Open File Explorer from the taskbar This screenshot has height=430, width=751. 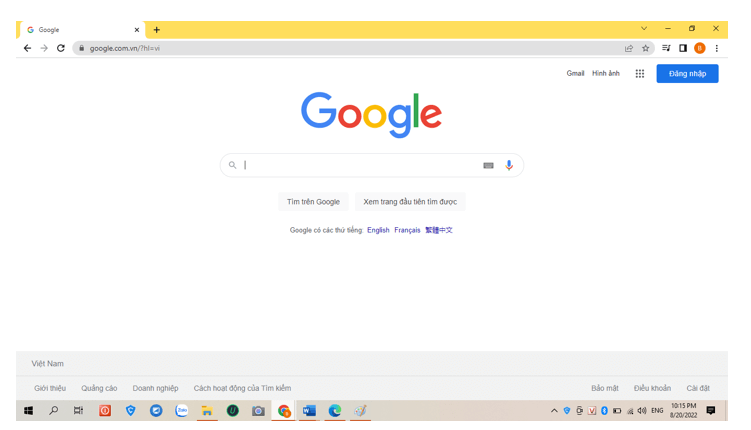coord(207,411)
